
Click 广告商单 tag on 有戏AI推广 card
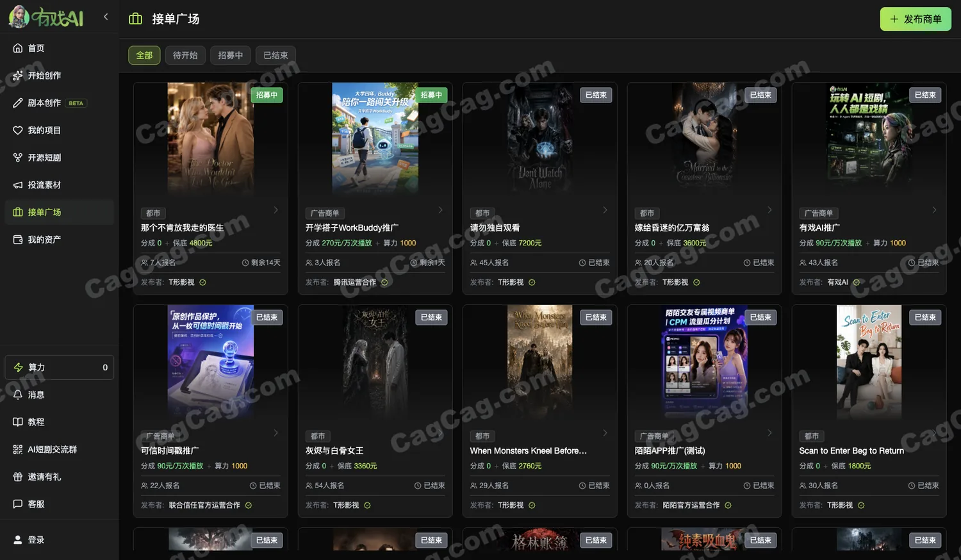click(819, 213)
